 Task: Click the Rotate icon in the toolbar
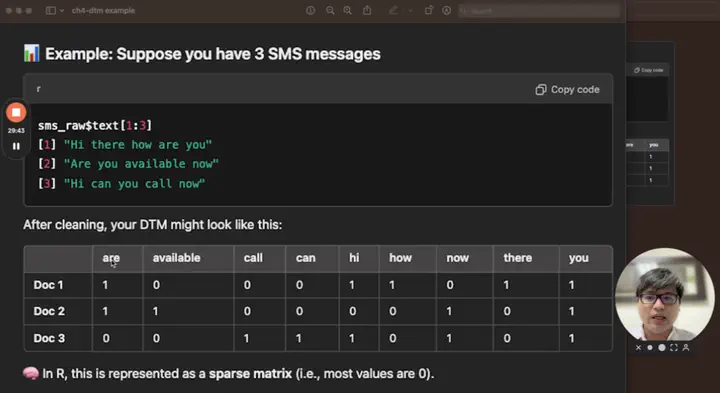[x=428, y=10]
